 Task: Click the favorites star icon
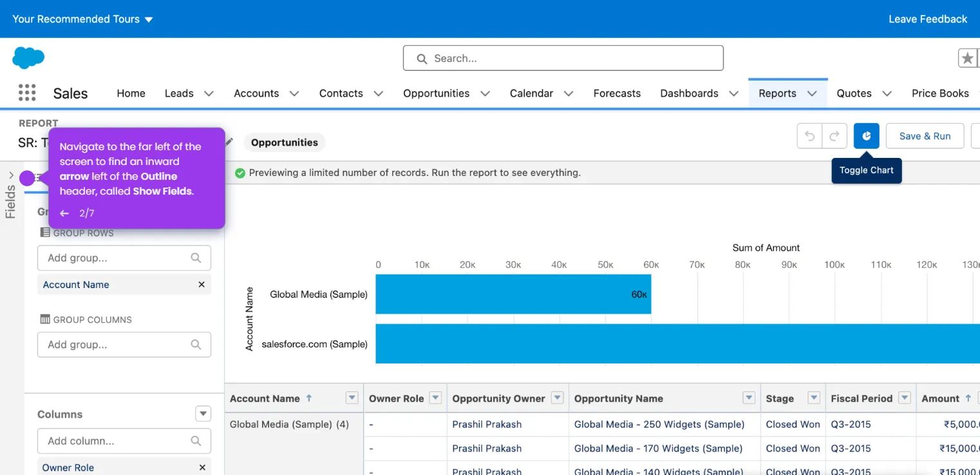pos(968,58)
